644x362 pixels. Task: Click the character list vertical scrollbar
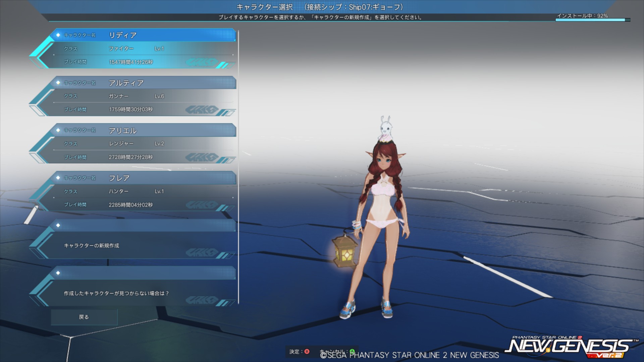pyautogui.click(x=238, y=168)
